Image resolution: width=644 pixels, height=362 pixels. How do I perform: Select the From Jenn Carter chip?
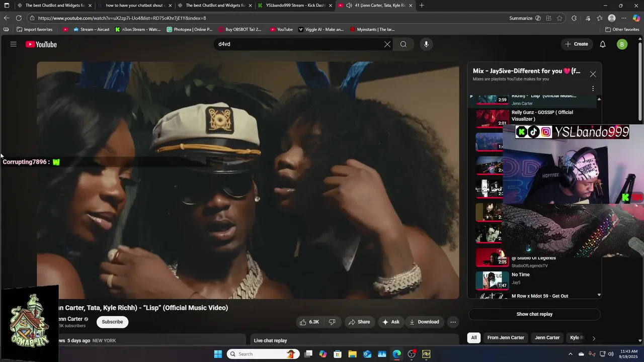506,338
